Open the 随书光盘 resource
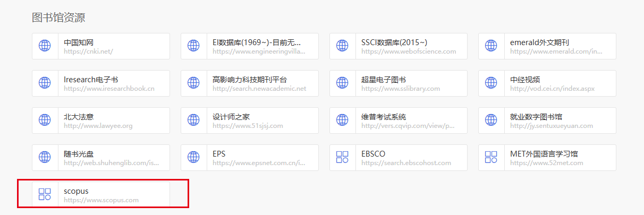Viewport: 644px width, 215px height. [x=79, y=154]
